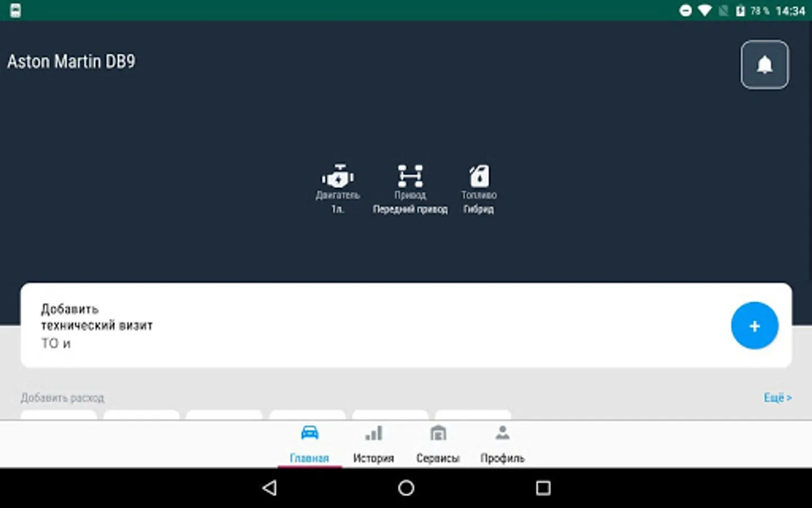This screenshot has height=508, width=812.
Task: Tap the Android home navigation button
Action: [x=406, y=488]
